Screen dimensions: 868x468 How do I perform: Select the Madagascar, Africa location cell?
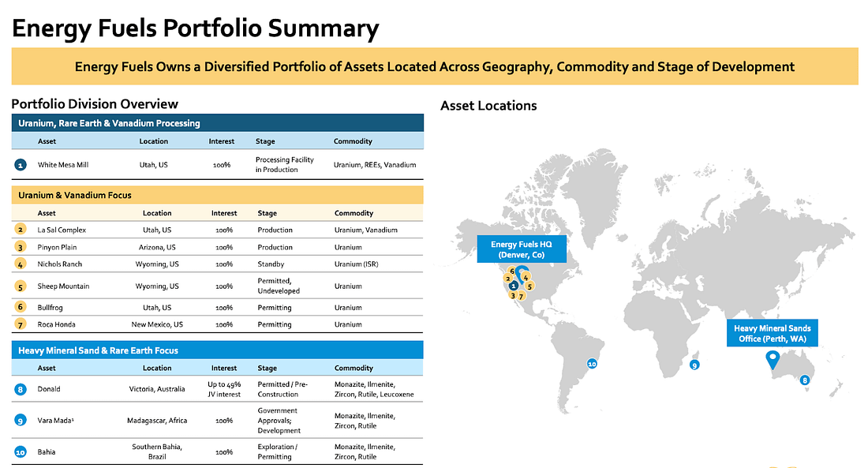click(x=157, y=421)
